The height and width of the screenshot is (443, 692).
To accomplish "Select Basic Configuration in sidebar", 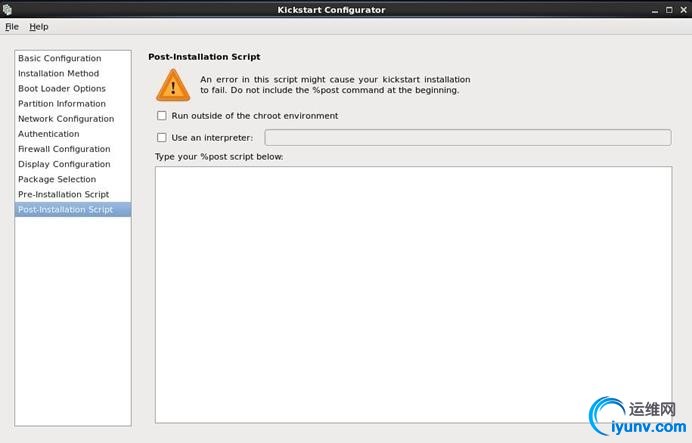I will pos(73,58).
